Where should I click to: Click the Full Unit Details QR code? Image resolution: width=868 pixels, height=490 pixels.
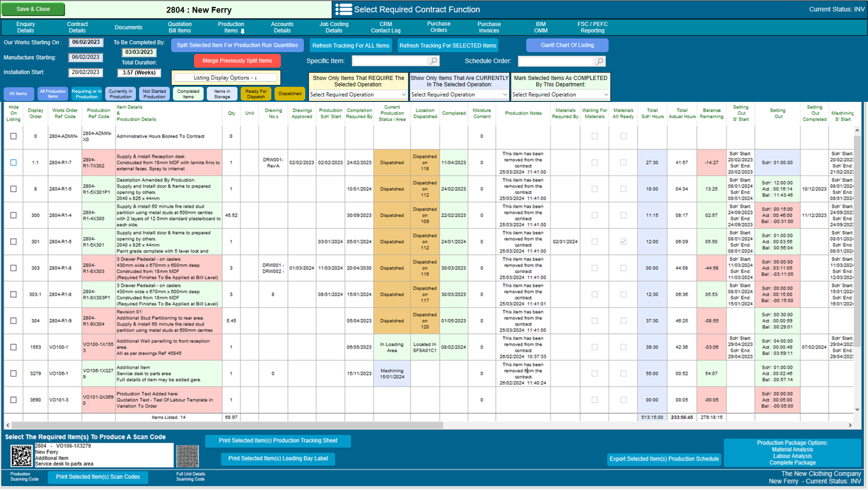click(x=187, y=457)
